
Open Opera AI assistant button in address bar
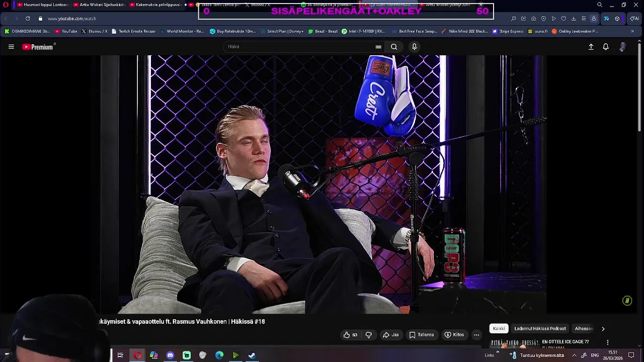pyautogui.click(x=634, y=19)
